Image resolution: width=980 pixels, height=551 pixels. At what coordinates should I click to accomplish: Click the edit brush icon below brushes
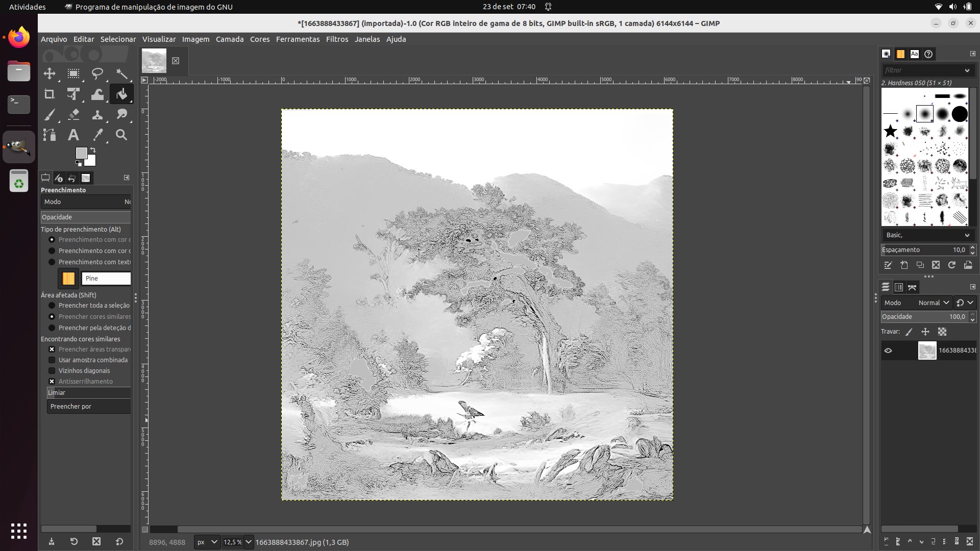888,265
